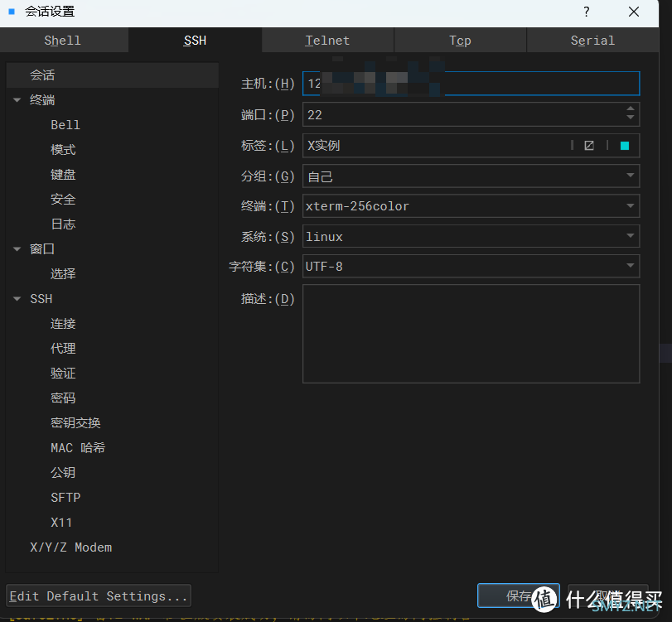Switch to the SSH tab
The width and height of the screenshot is (672, 622).
pyautogui.click(x=195, y=41)
